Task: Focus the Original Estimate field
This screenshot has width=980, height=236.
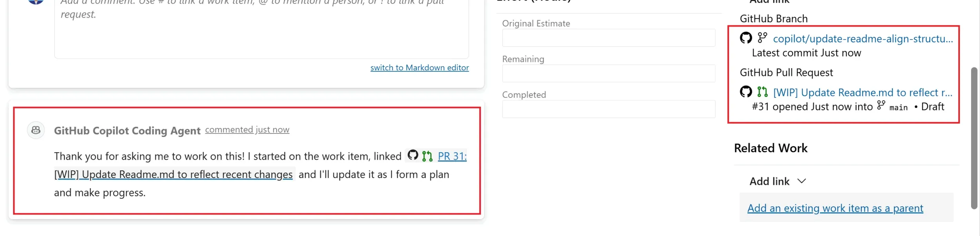Action: (608, 38)
